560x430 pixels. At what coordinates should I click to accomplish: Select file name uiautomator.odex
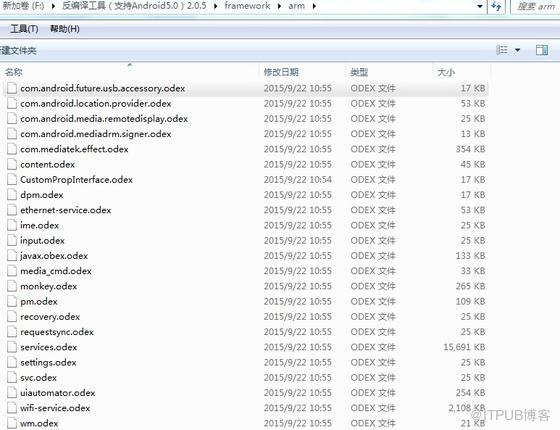(x=58, y=393)
